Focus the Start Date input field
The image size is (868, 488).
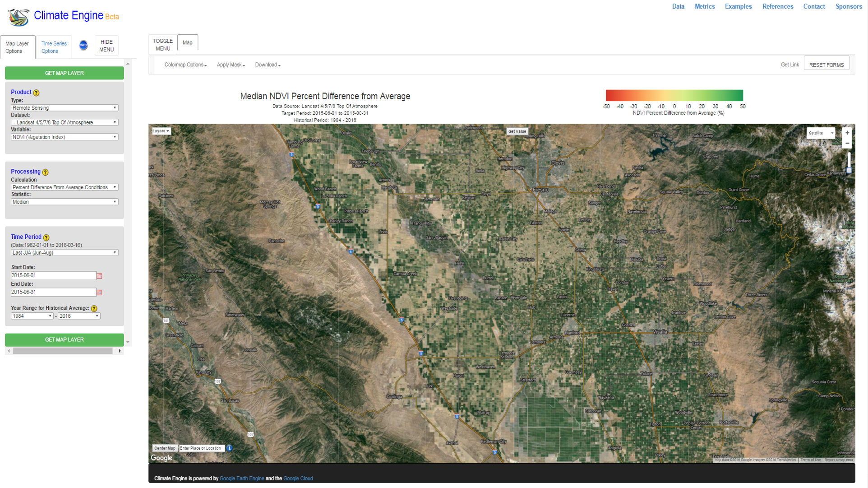pyautogui.click(x=53, y=275)
